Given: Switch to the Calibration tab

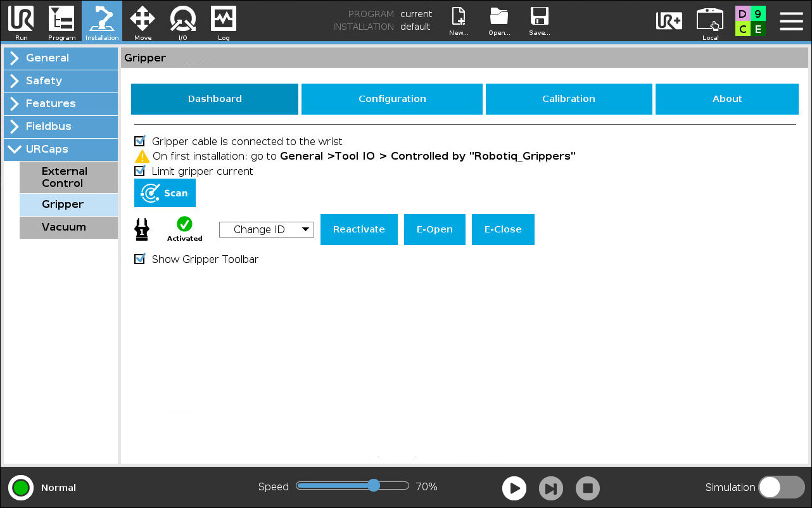Looking at the screenshot, I should [568, 99].
